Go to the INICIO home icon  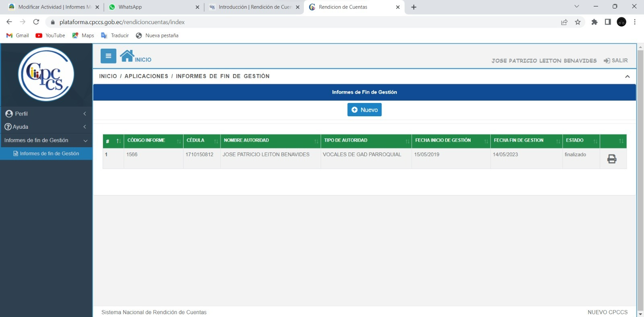click(127, 56)
